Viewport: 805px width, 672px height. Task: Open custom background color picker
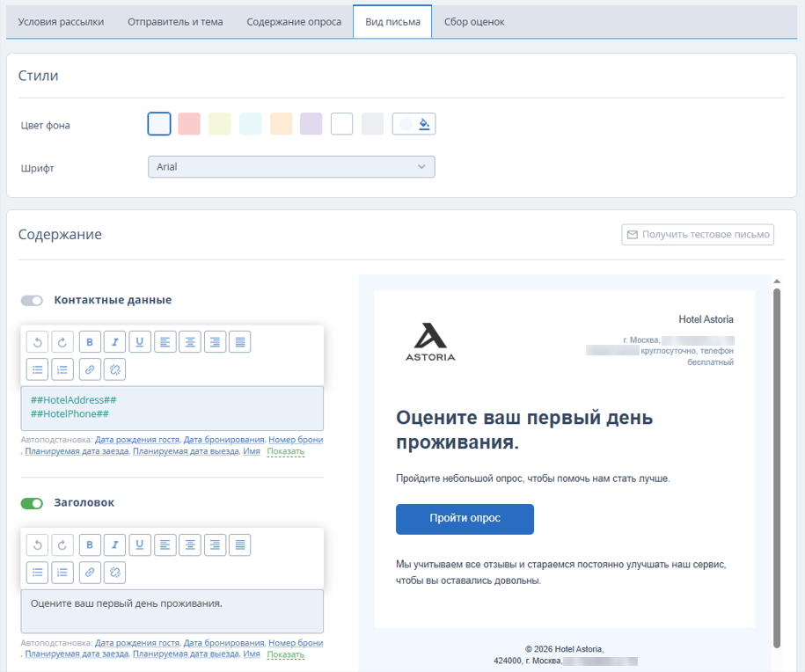click(413, 124)
